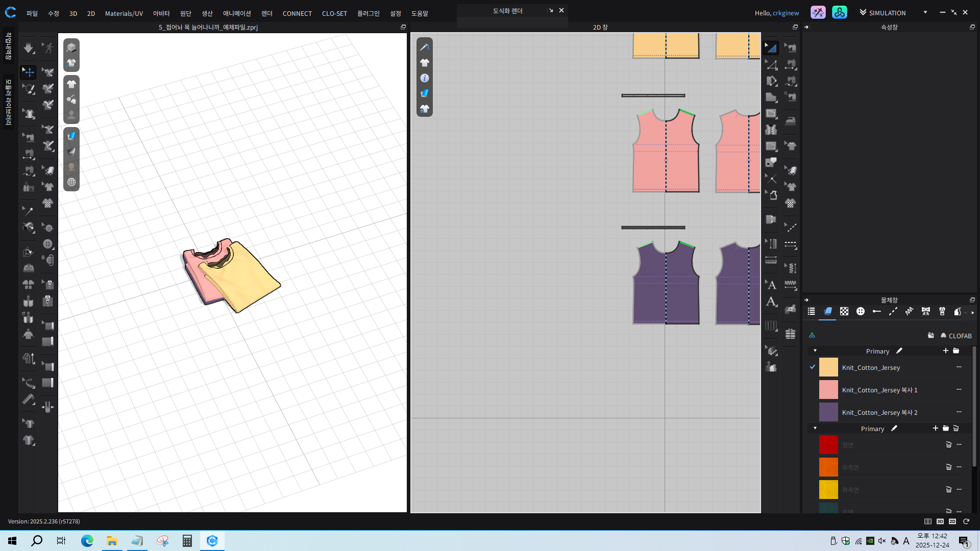Screen dimensions: 980x551
Task: Open the CLO-SET menu
Action: (x=334, y=13)
